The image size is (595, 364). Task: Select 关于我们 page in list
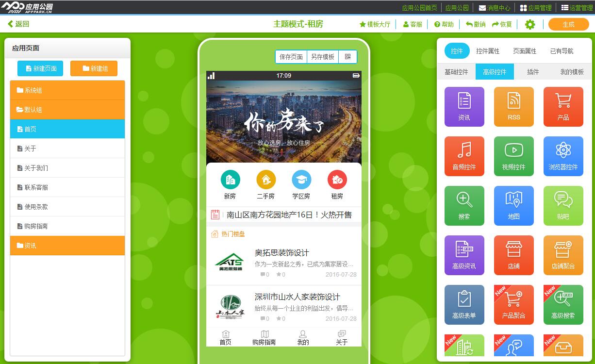[67, 168]
